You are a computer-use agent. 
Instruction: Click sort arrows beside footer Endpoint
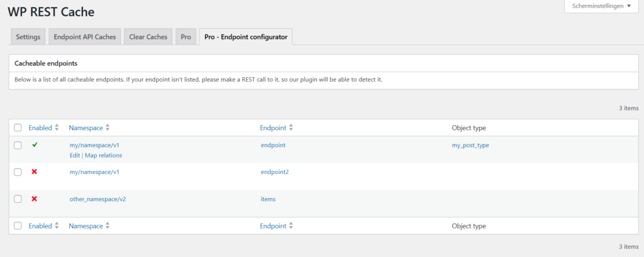point(291,226)
